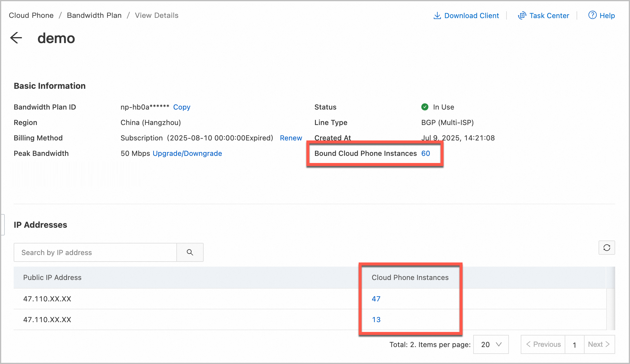Click the search magnifier for IP addresses
Viewport: 630px width, 364px height.
tap(190, 252)
